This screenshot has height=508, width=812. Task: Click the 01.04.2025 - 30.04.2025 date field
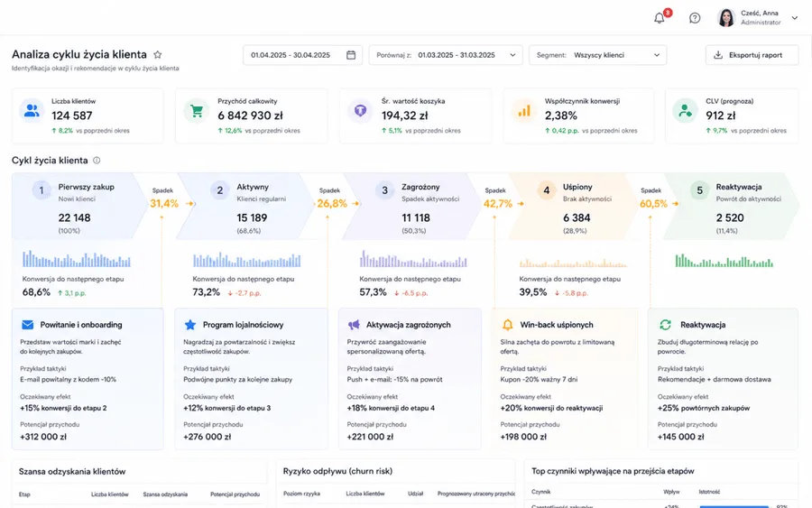pos(302,55)
